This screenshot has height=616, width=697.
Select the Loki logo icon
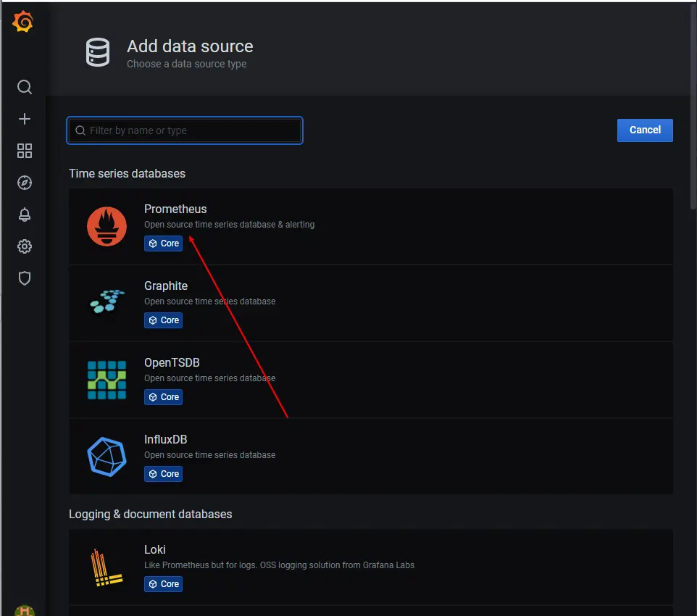[x=107, y=567]
